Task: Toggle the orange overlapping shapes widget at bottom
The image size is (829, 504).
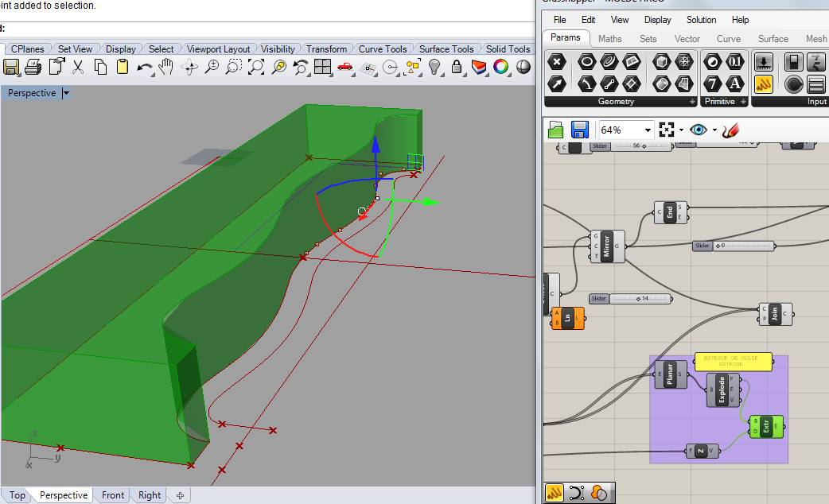Action: (599, 493)
